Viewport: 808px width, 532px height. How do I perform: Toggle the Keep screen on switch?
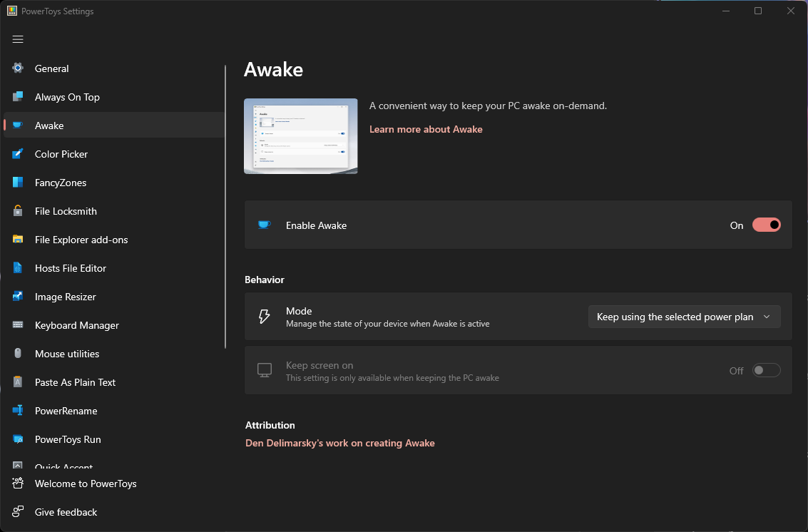[x=766, y=369]
